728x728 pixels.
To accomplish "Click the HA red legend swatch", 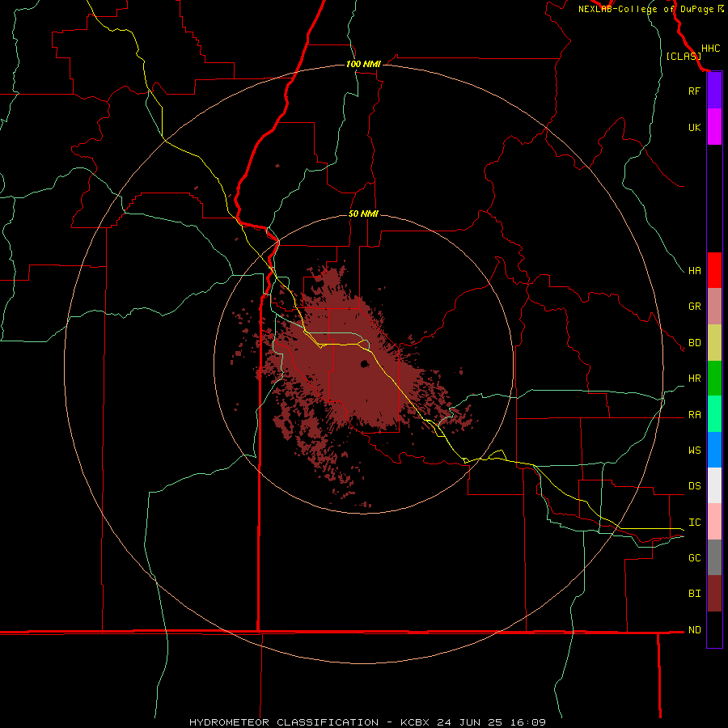I will click(x=714, y=270).
